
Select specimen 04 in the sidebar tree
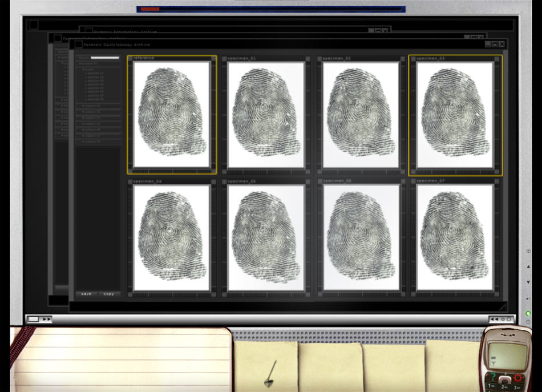94,84
